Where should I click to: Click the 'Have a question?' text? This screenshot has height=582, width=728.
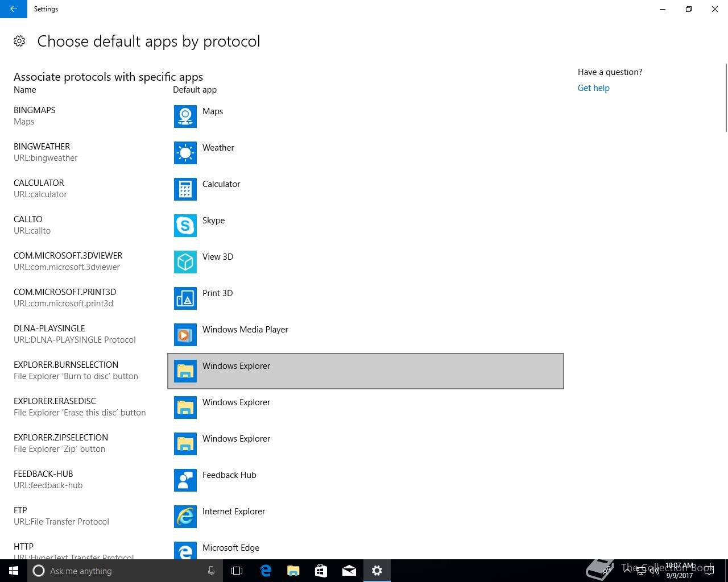610,72
